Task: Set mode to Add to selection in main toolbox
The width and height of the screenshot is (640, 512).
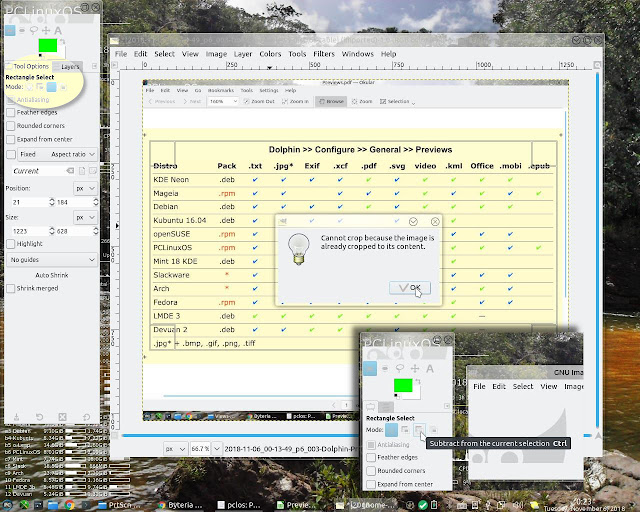Action: tap(40, 87)
